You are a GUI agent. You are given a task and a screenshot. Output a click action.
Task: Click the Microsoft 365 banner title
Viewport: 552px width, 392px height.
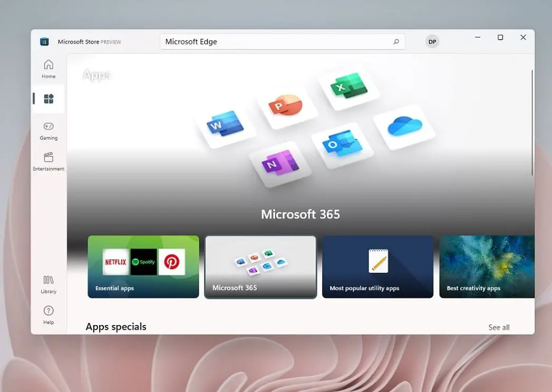tap(301, 214)
